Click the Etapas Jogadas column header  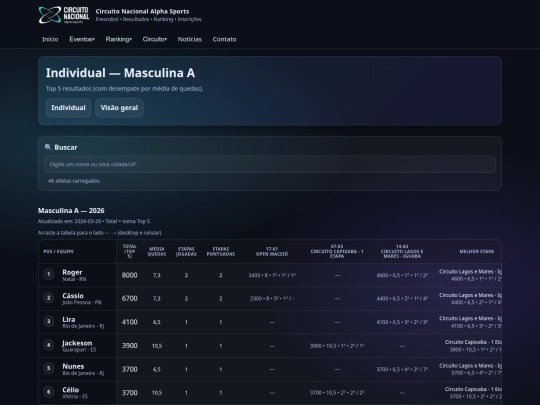coord(186,251)
